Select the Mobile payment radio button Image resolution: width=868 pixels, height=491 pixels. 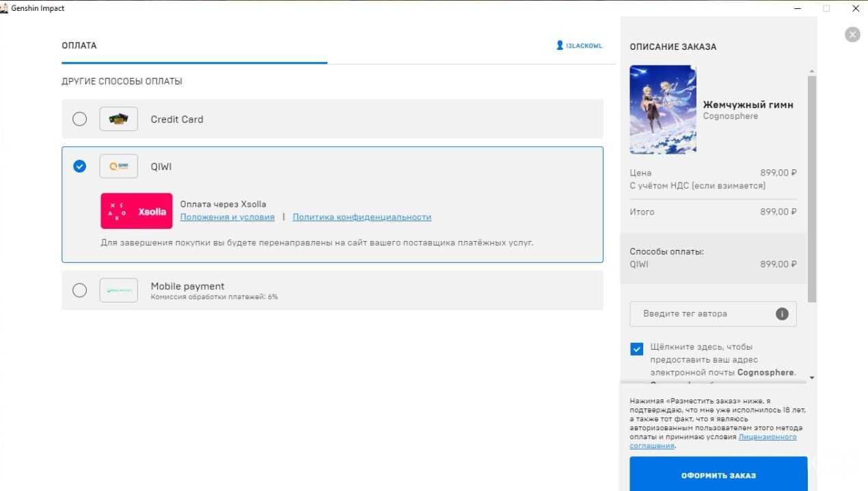[80, 290]
